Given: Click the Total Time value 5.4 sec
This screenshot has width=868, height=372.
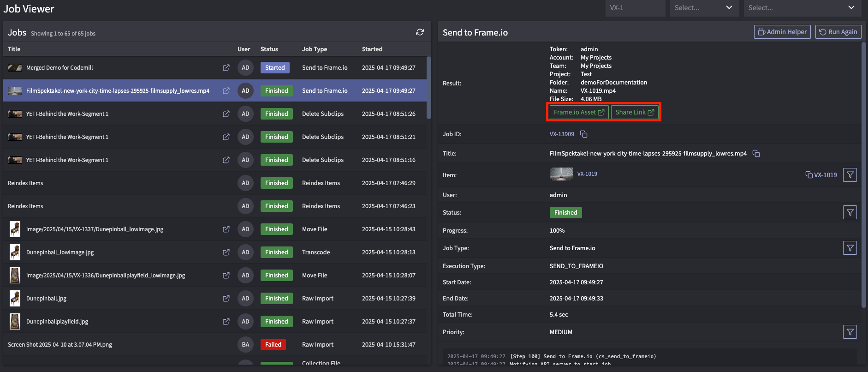Looking at the screenshot, I should 559,314.
